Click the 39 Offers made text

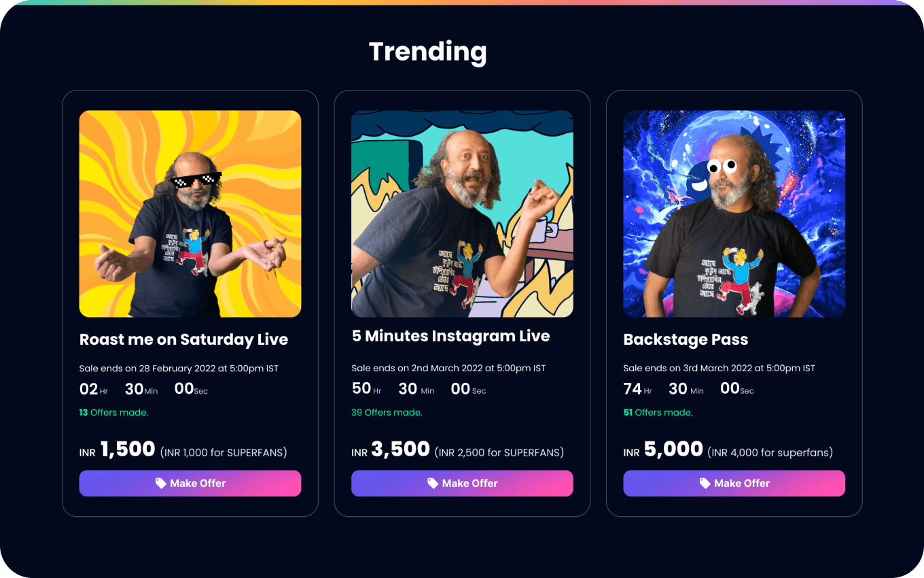(387, 412)
